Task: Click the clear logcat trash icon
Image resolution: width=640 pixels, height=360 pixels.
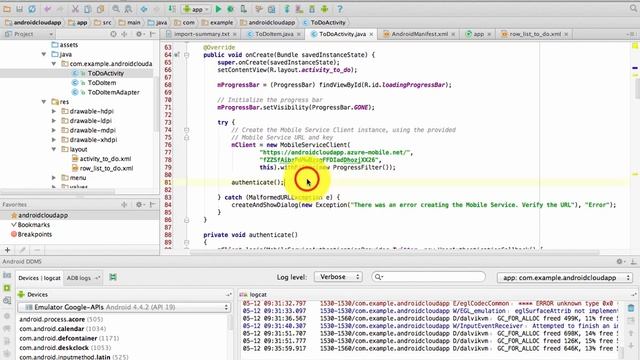Action: (x=631, y=308)
